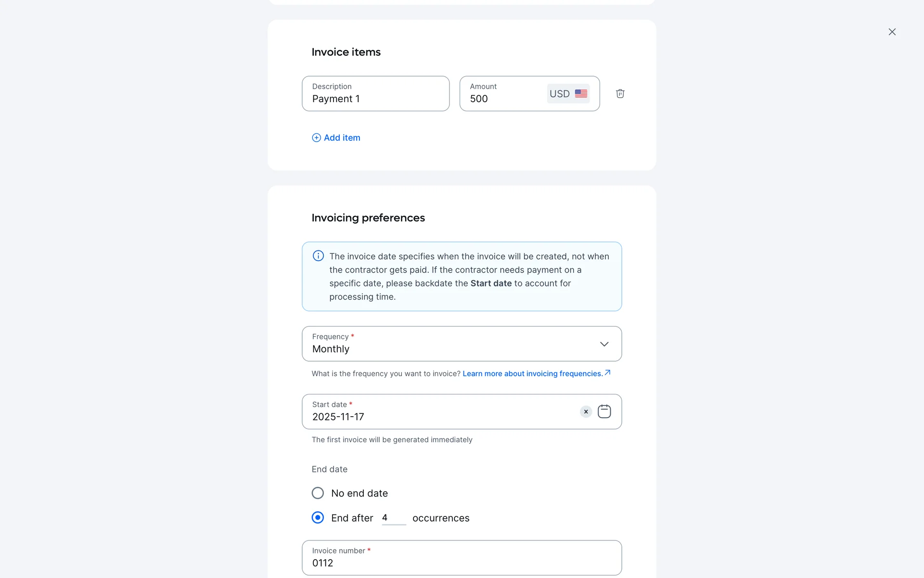This screenshot has width=924, height=578.
Task: Select the End after occurrences radio
Action: pos(318,517)
